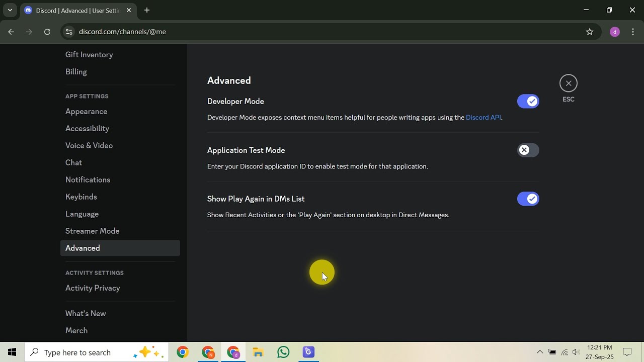Image resolution: width=644 pixels, height=362 pixels.
Task: Open the Discord API link
Action: (x=483, y=117)
